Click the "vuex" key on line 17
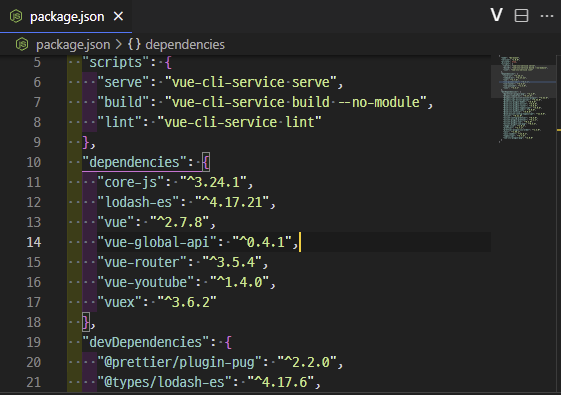The image size is (561, 395). click(119, 303)
